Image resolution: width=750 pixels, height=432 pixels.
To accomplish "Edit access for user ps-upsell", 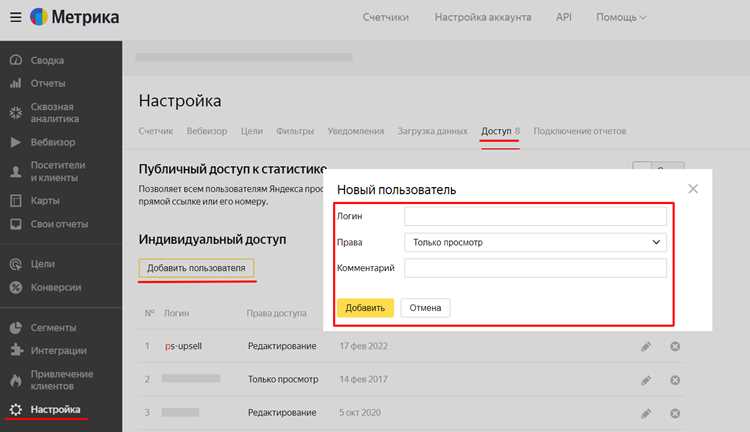I will pyautogui.click(x=646, y=346).
